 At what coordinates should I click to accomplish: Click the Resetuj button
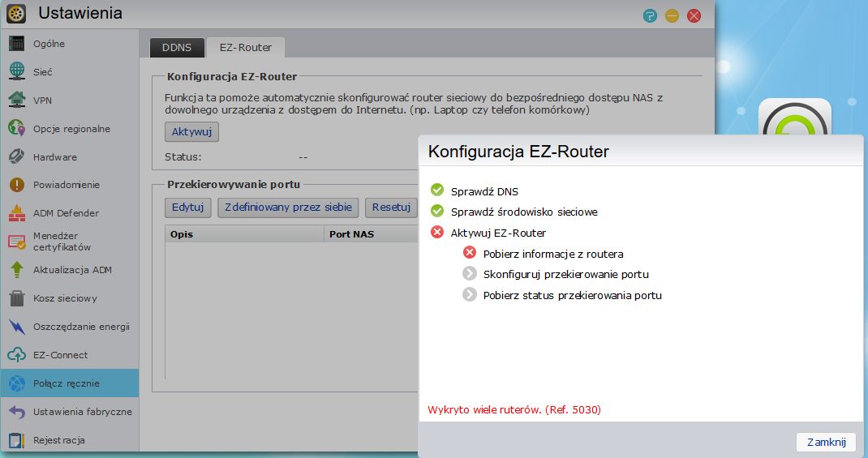(391, 208)
